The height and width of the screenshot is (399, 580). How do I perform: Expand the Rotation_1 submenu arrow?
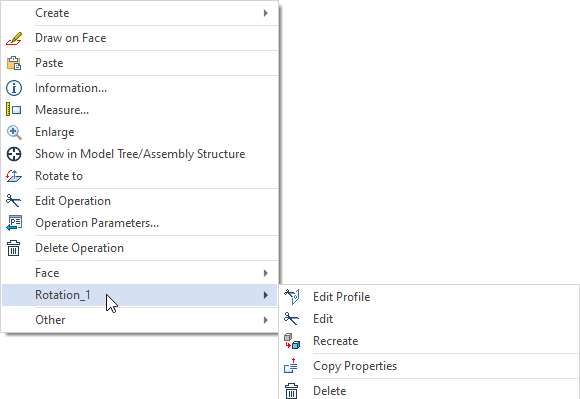(266, 295)
